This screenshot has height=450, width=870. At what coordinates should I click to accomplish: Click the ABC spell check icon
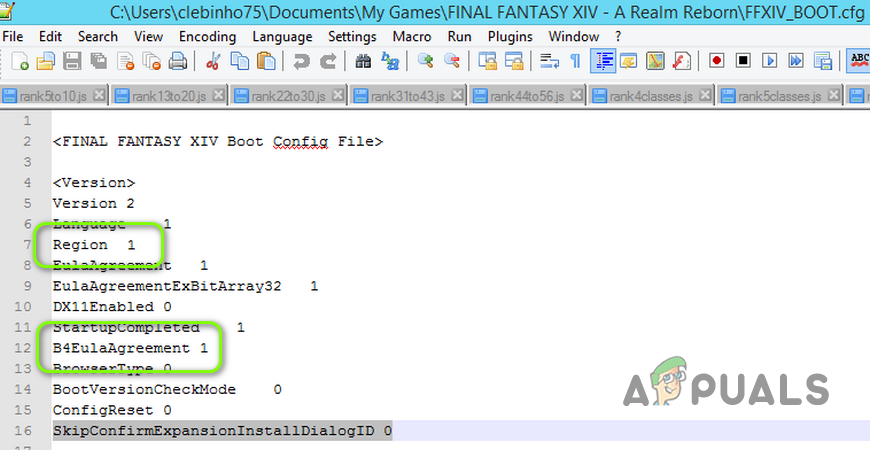point(859,61)
